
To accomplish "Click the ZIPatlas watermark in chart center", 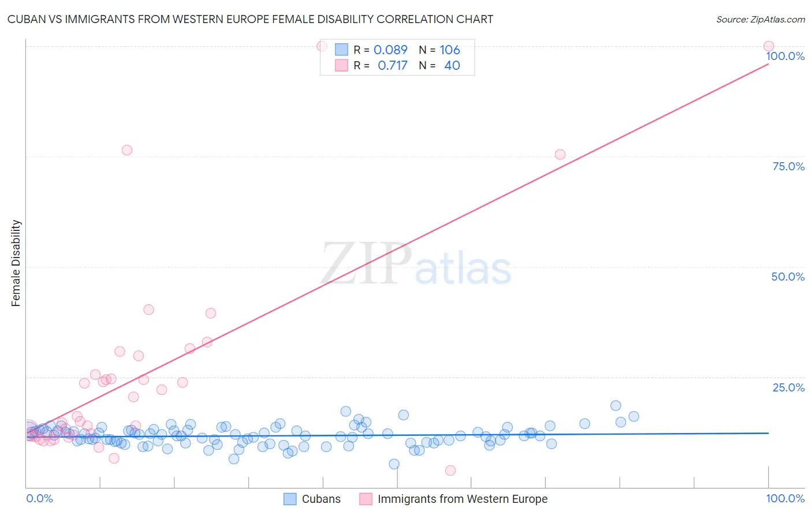I will pos(416,264).
